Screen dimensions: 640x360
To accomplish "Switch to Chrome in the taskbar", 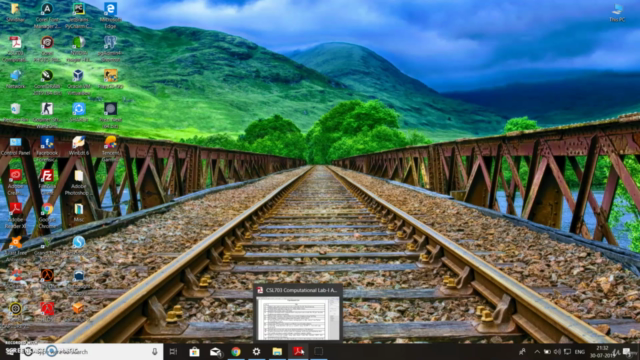I will pyautogui.click(x=236, y=351).
